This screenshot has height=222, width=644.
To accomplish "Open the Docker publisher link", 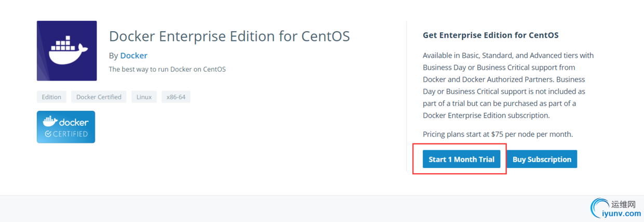I will 134,56.
